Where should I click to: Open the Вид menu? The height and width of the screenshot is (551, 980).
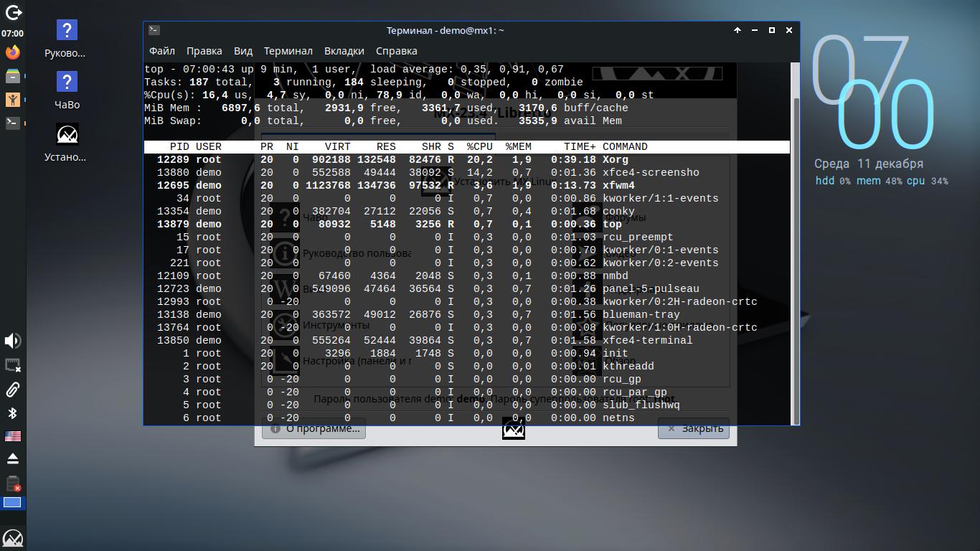pyautogui.click(x=243, y=51)
